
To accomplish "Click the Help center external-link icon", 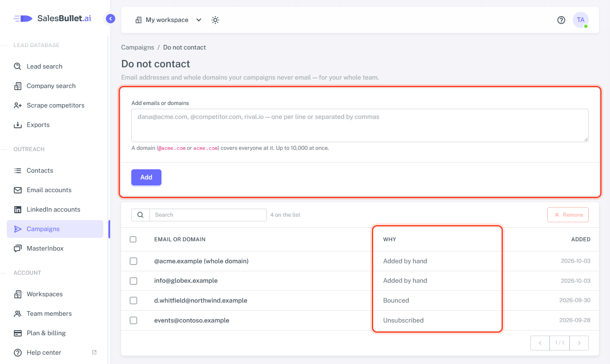I will pos(94,352).
